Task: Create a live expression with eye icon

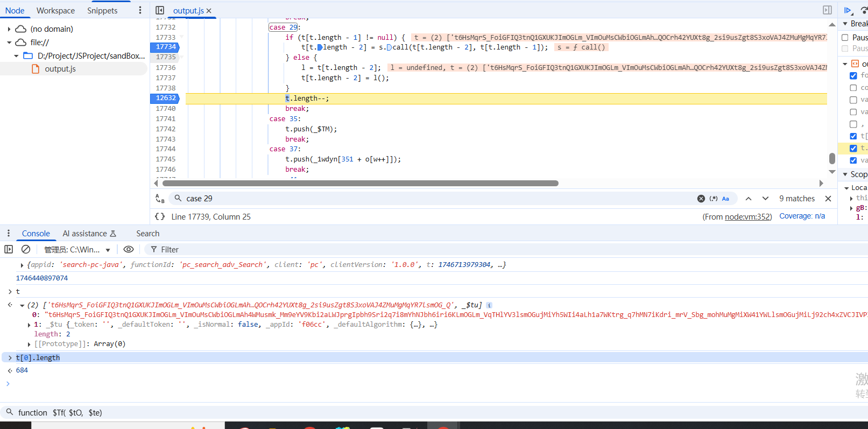Action: (x=129, y=249)
